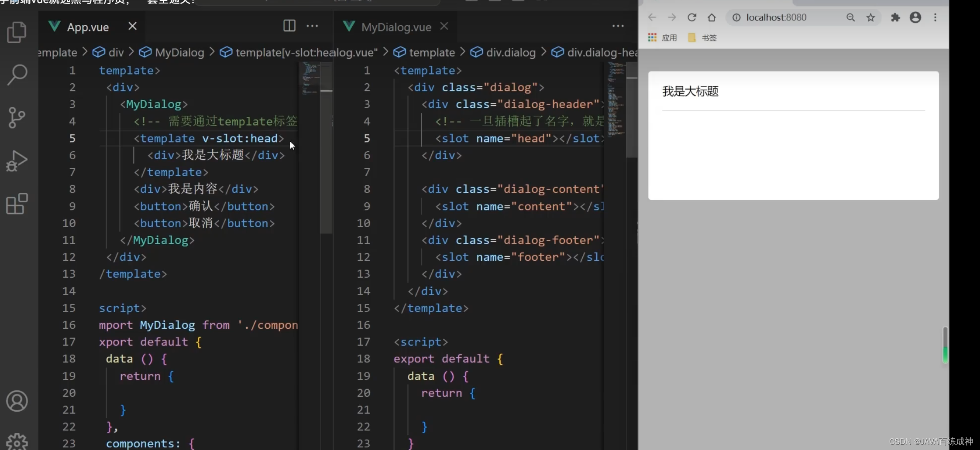Open the browser extensions puzzle icon
Image resolution: width=980 pixels, height=450 pixels.
[x=895, y=17]
